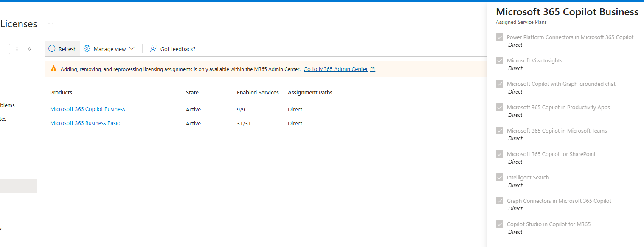The height and width of the screenshot is (247, 644).
Task: Click Direct under Copilot Studio plan
Action: click(x=515, y=232)
